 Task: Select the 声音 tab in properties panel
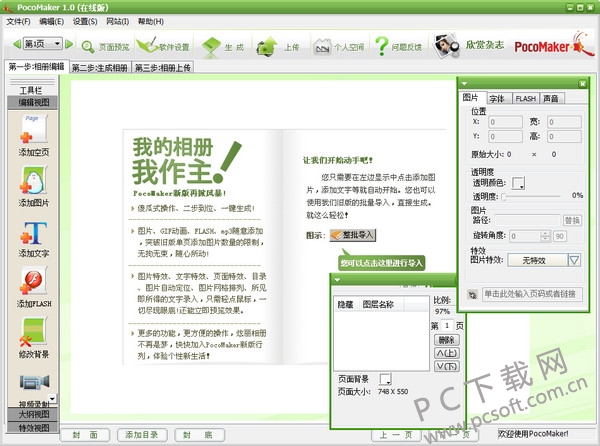coord(552,99)
